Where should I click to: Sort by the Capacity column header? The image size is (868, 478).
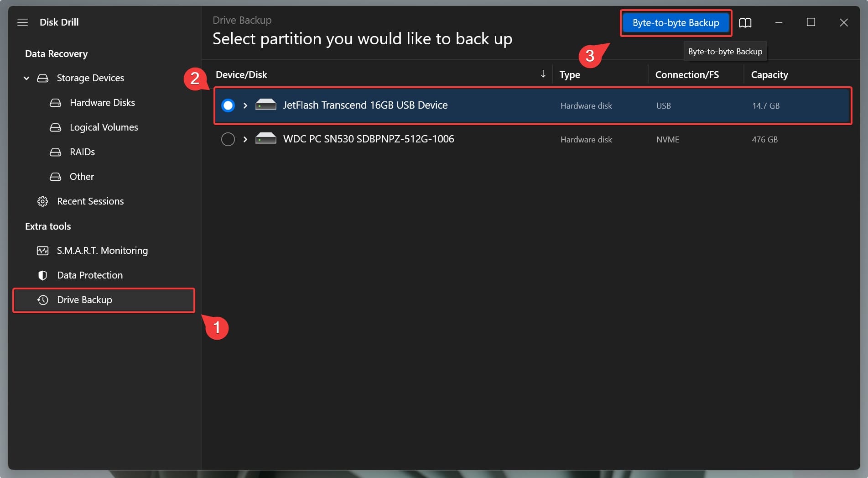769,75
